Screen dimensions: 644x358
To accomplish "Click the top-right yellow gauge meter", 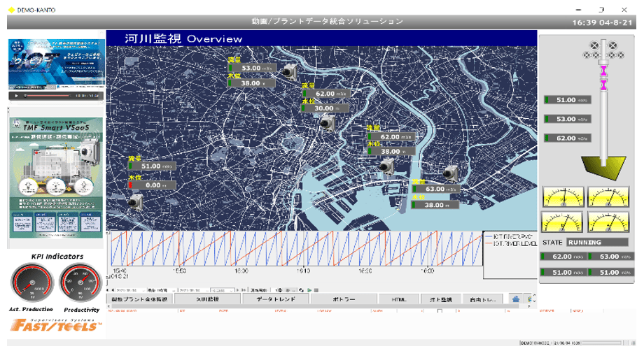I will (x=608, y=196).
